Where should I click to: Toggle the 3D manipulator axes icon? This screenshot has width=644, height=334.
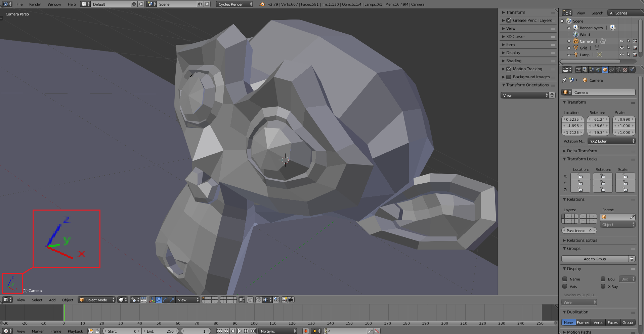coord(152,300)
